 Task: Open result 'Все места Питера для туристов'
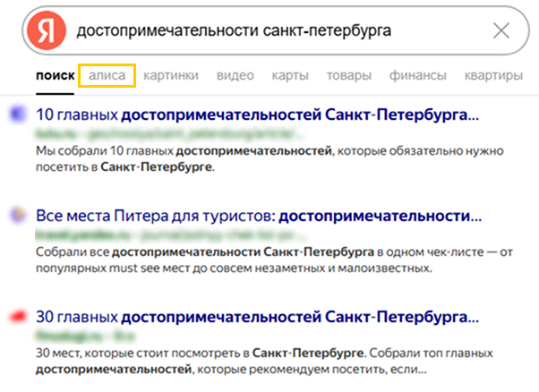[259, 216]
